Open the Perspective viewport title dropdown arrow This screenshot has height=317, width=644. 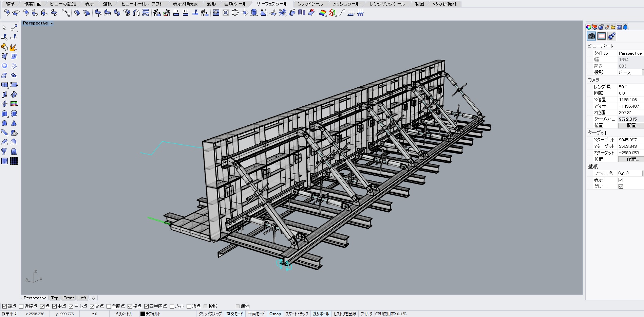tap(52, 23)
